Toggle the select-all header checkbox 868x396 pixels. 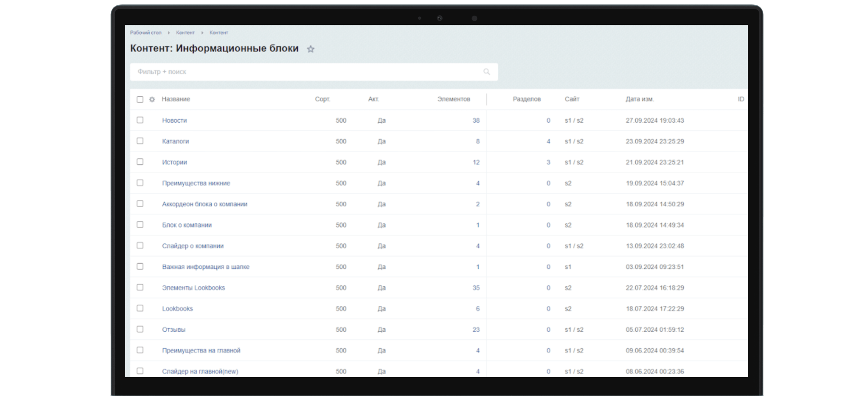point(140,100)
